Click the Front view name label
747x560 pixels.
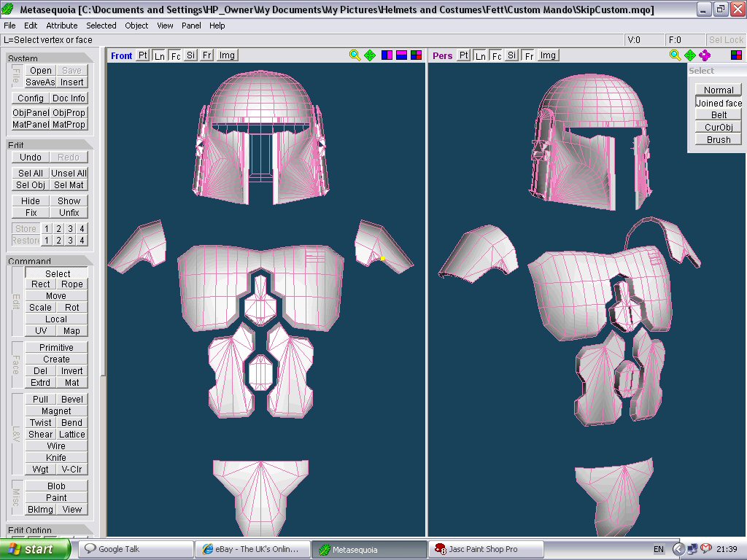click(x=121, y=55)
